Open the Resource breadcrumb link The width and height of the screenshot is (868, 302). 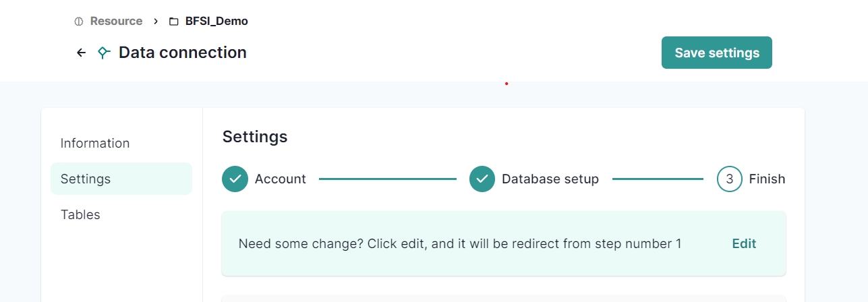point(116,22)
